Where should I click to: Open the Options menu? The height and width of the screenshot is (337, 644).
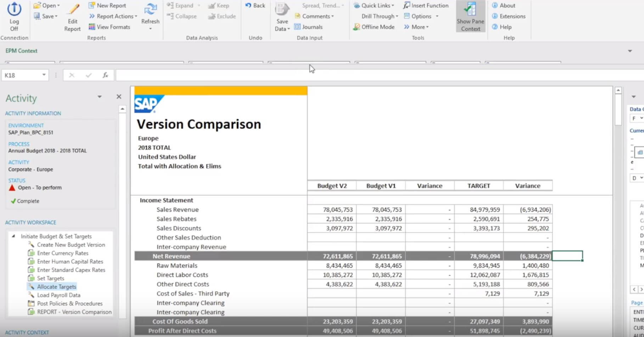421,16
